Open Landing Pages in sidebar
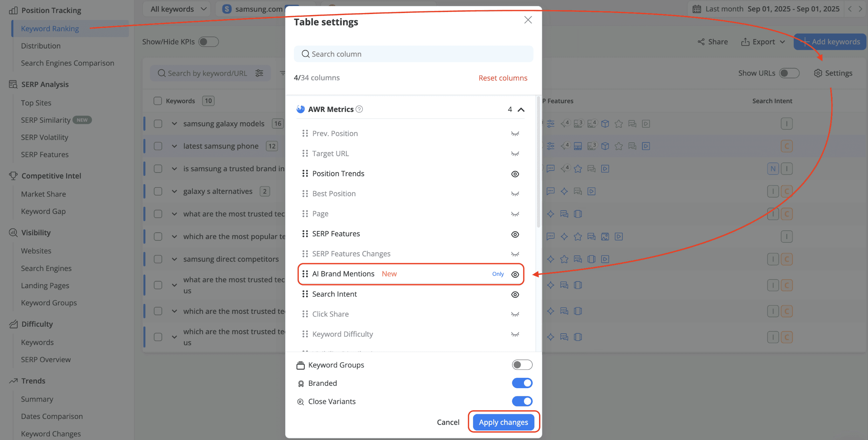Viewport: 868px width, 440px height. 45,285
